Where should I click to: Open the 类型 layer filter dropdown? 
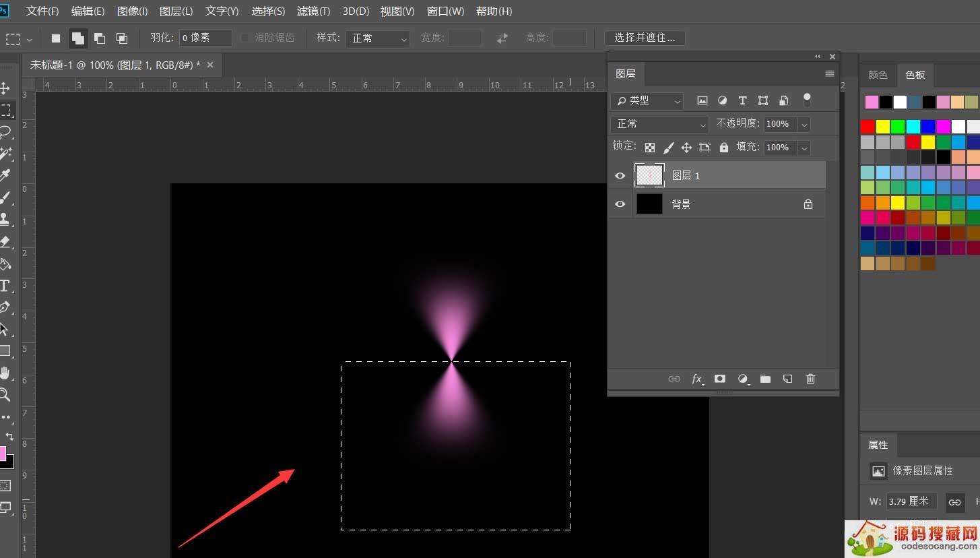coord(647,100)
